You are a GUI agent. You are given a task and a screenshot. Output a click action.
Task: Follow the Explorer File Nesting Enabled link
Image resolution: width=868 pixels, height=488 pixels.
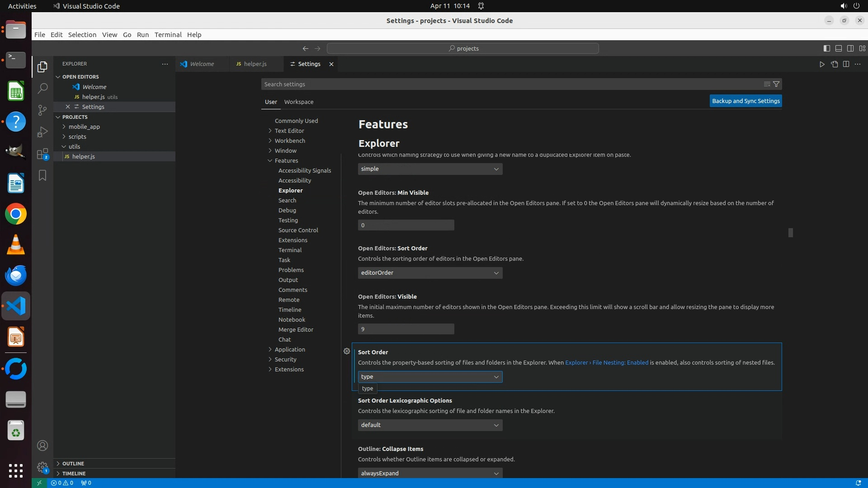click(606, 363)
